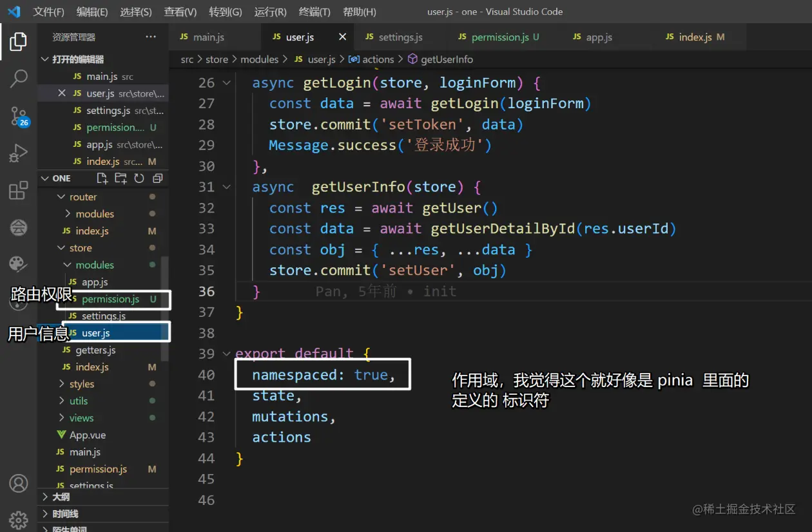Open the 帮助(H) menu
This screenshot has width=812, height=532.
tap(360, 12)
